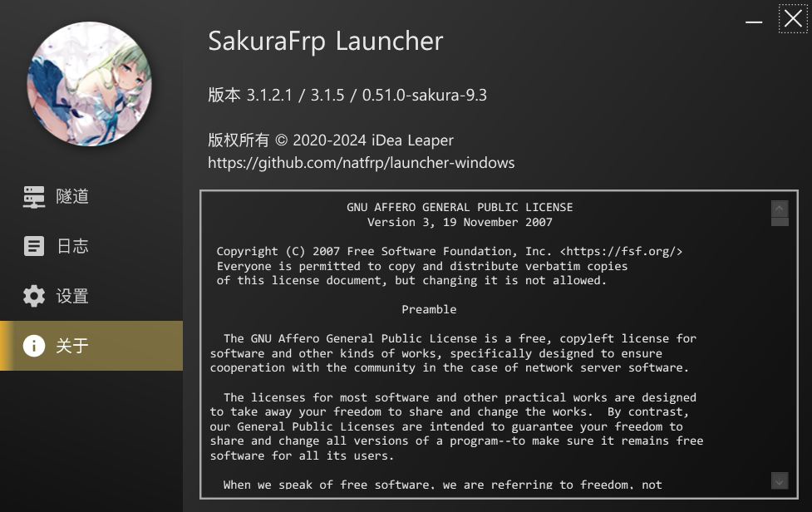Viewport: 812px width, 512px height.
Task: Click the Copyright (C) 2007 Free Software Foundation line
Action: 450,252
